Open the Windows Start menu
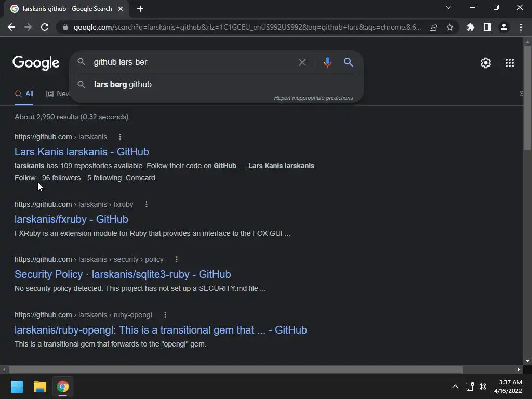The width and height of the screenshot is (532, 399). [17, 387]
